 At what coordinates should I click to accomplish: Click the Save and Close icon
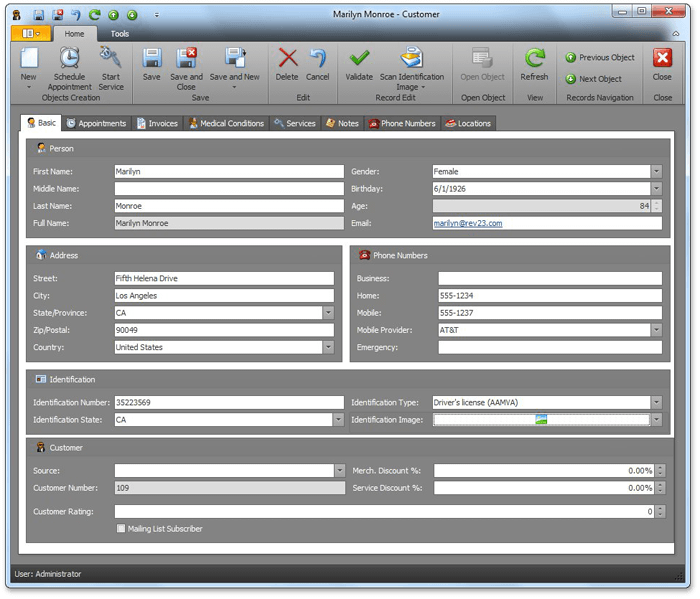point(186,58)
